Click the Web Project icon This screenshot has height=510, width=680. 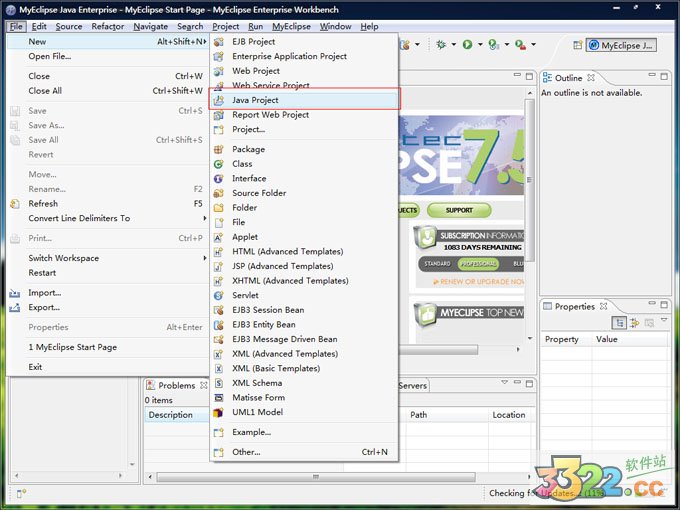click(x=219, y=71)
